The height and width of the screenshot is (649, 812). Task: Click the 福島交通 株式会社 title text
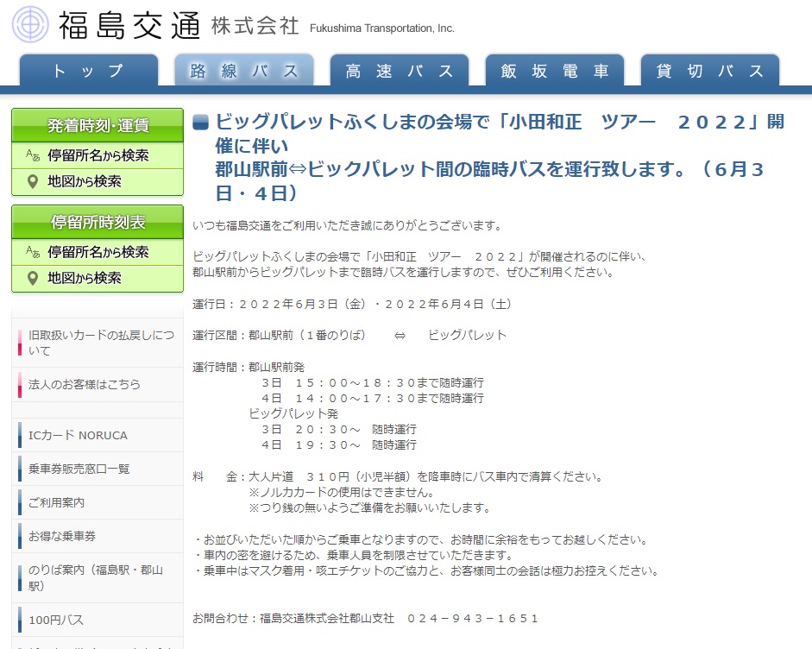[179, 25]
